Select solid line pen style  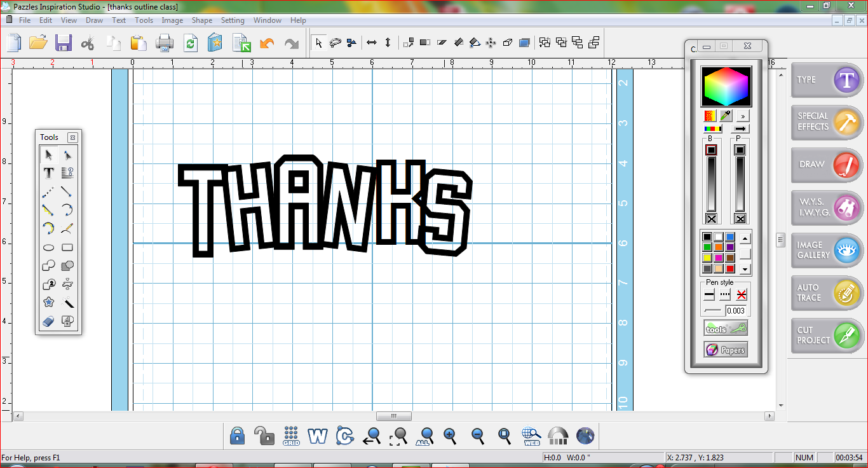coord(710,295)
